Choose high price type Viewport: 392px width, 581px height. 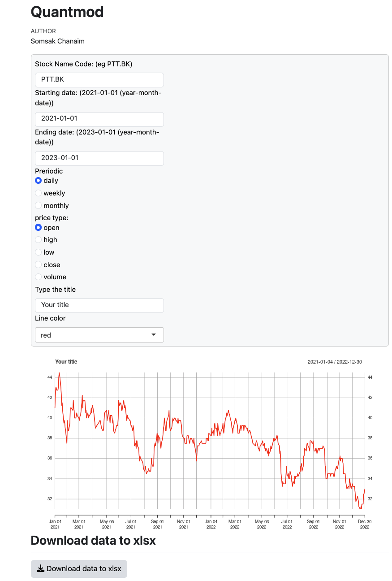pyautogui.click(x=39, y=240)
